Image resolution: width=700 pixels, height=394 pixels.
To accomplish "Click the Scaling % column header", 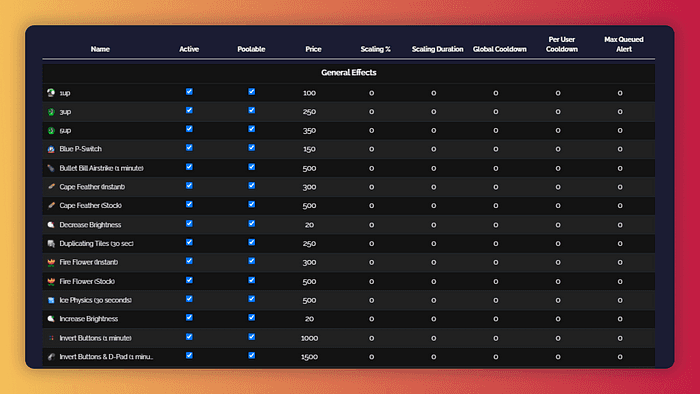I will click(x=375, y=49).
